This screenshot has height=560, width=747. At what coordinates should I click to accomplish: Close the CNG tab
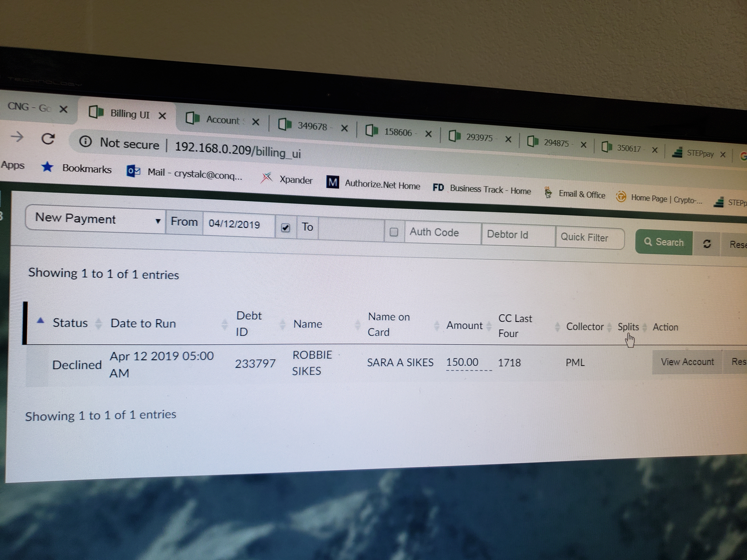point(64,109)
